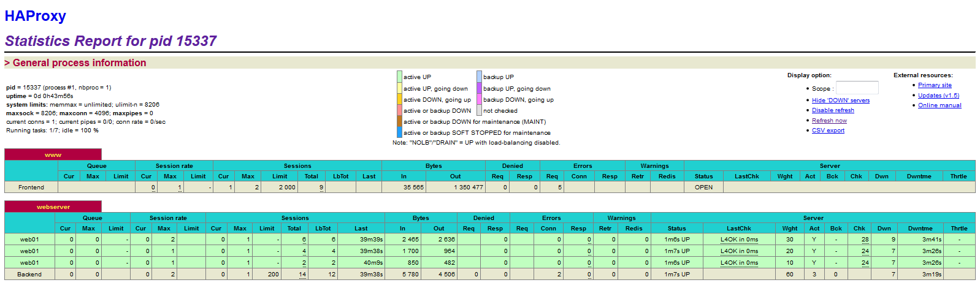The height and width of the screenshot is (296, 980).
Task: Click the Scope filter input field
Action: 857,88
